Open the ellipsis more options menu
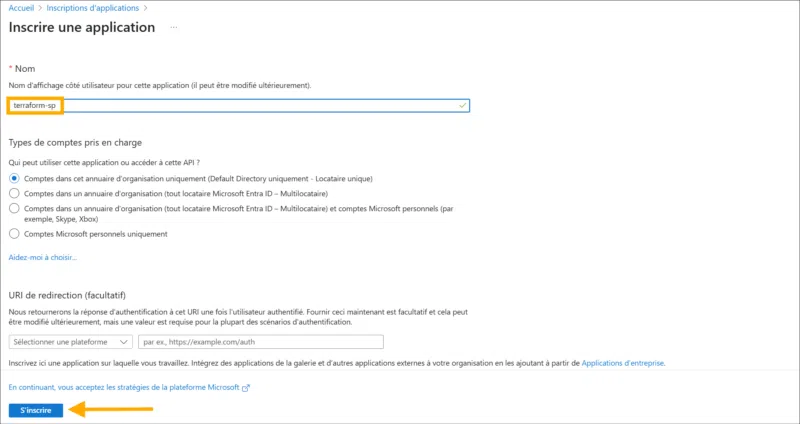 (173, 27)
